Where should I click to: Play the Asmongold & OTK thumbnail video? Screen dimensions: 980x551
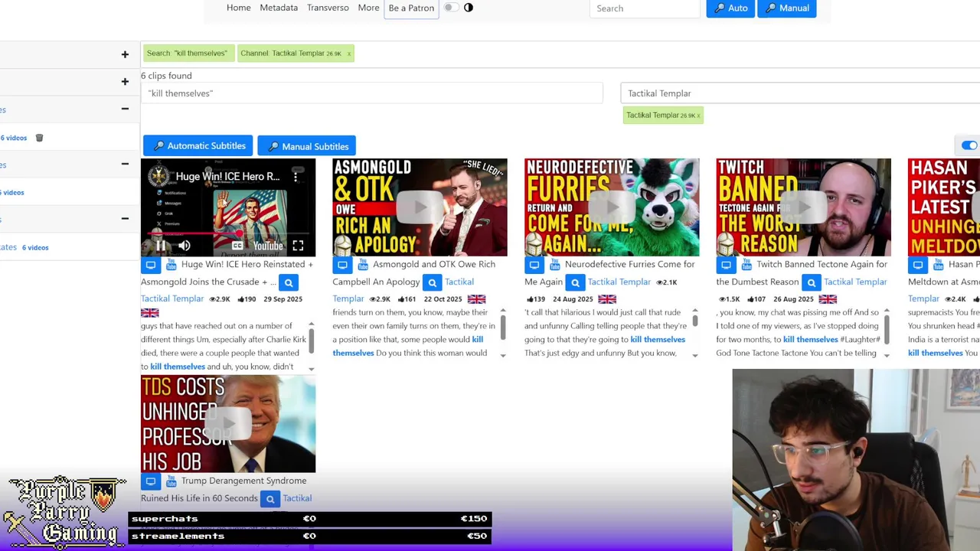pyautogui.click(x=420, y=207)
